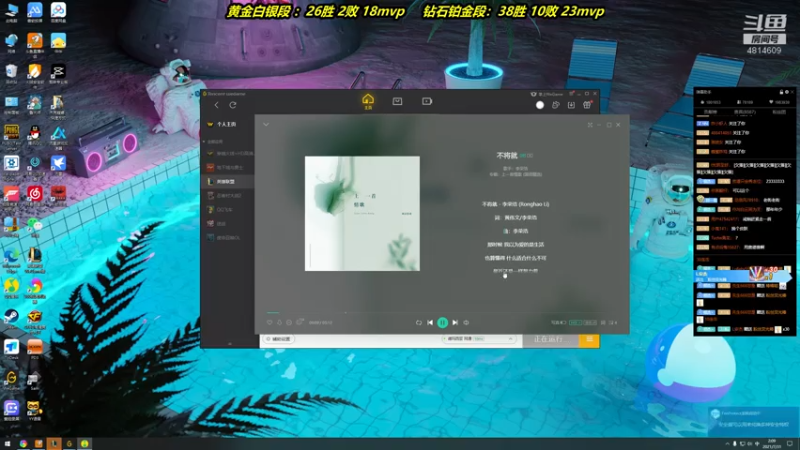Expand the server dropdown at the WeGame bottom

pyautogui.click(x=510, y=339)
